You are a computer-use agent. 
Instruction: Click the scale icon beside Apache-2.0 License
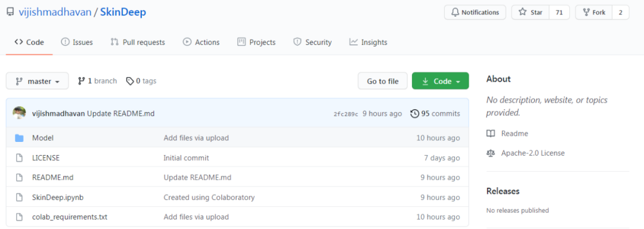pos(490,153)
